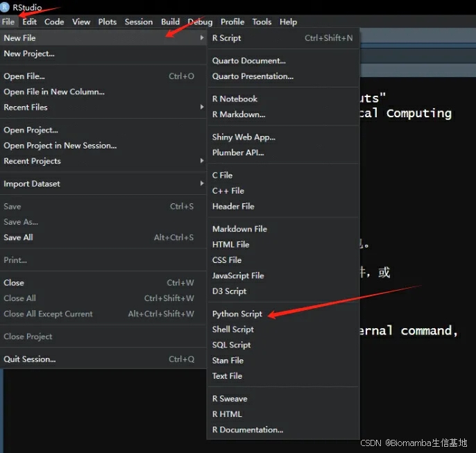Create a new R Sweave file

(283, 399)
